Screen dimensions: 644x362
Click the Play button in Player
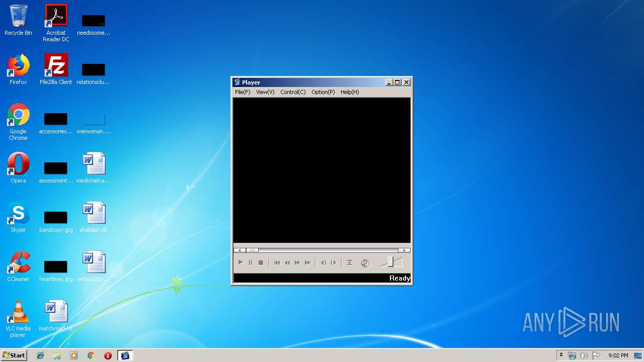(240, 262)
